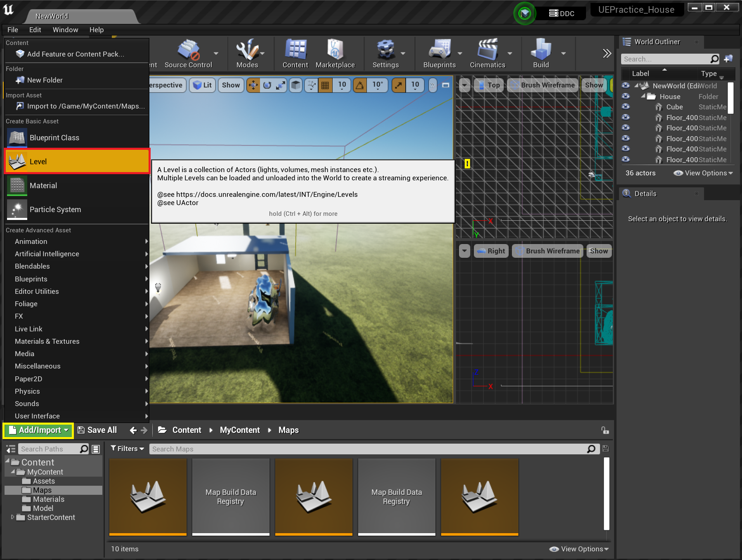Expand hidden toolbar items chevron
Image resolution: width=742 pixels, height=560 pixels.
tap(607, 54)
